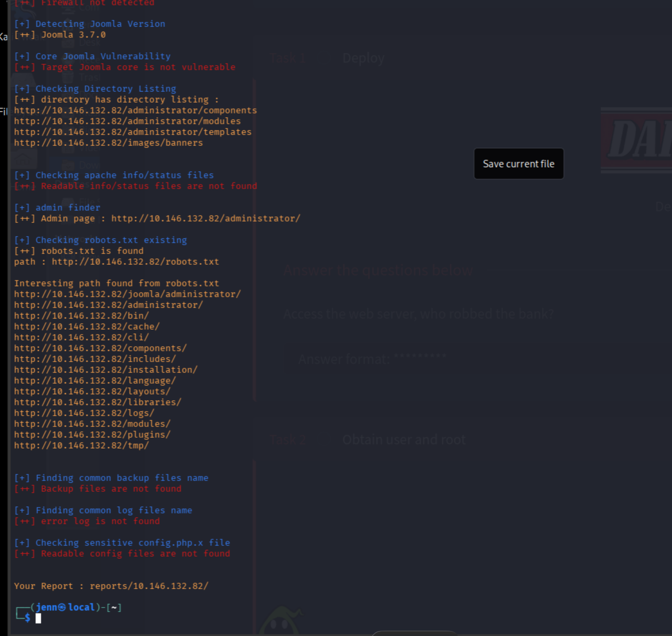
Task: Open the /plugins/ URL
Action: [92, 435]
